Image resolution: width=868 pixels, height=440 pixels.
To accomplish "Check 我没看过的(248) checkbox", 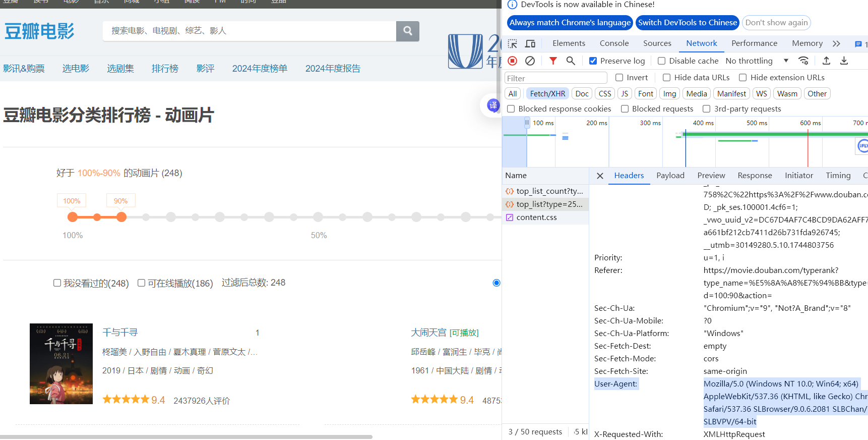I will coord(57,283).
